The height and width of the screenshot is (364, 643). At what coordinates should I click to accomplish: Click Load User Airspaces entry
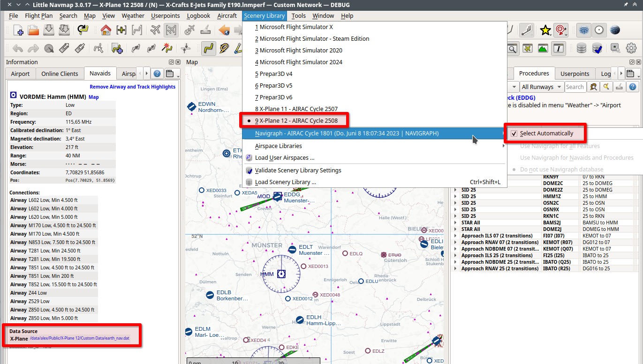coord(285,157)
